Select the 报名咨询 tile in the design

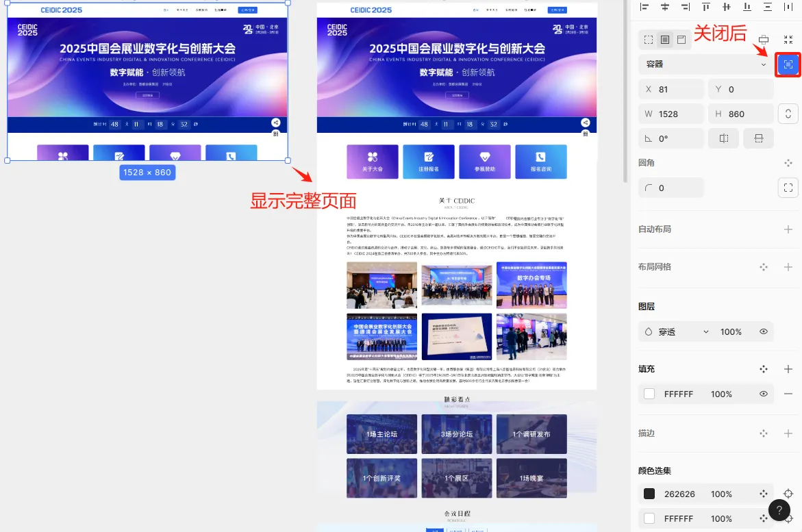541,162
